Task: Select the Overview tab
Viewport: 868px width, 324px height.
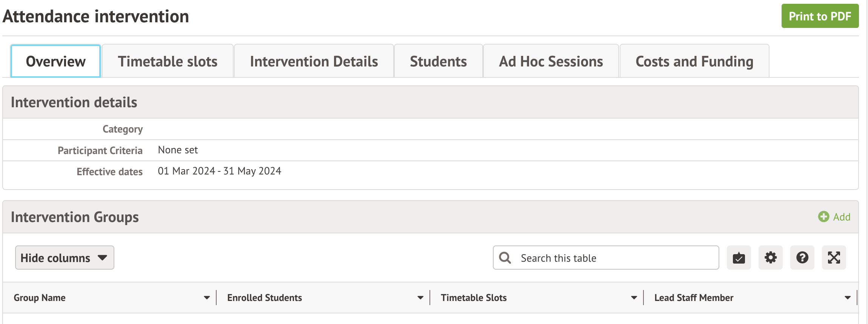Action: click(x=56, y=62)
